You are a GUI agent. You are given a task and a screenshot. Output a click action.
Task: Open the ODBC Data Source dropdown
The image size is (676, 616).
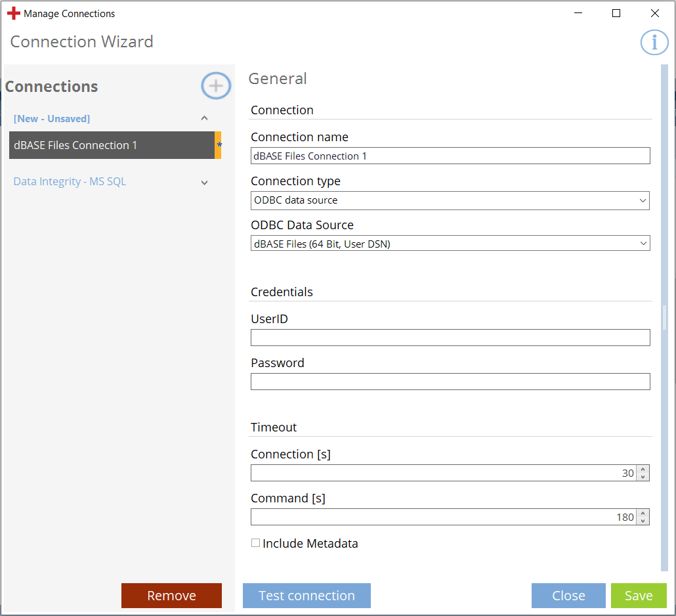tap(450, 244)
